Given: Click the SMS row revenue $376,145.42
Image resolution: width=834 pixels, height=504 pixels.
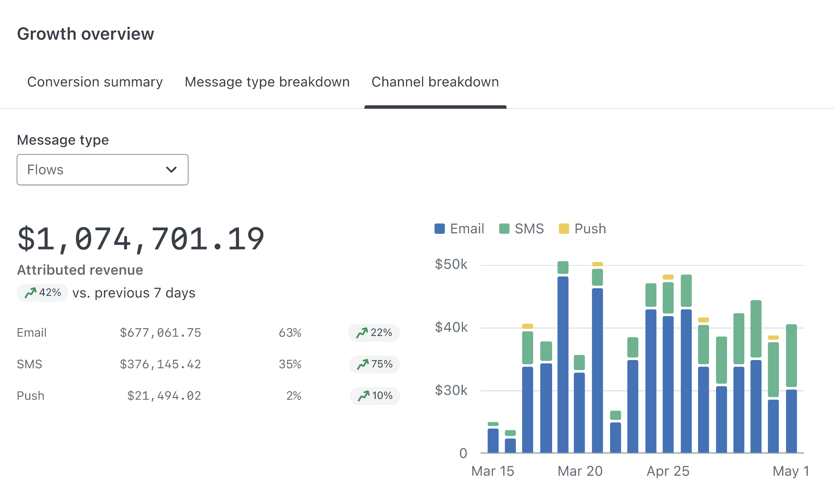Looking at the screenshot, I should pos(160,364).
